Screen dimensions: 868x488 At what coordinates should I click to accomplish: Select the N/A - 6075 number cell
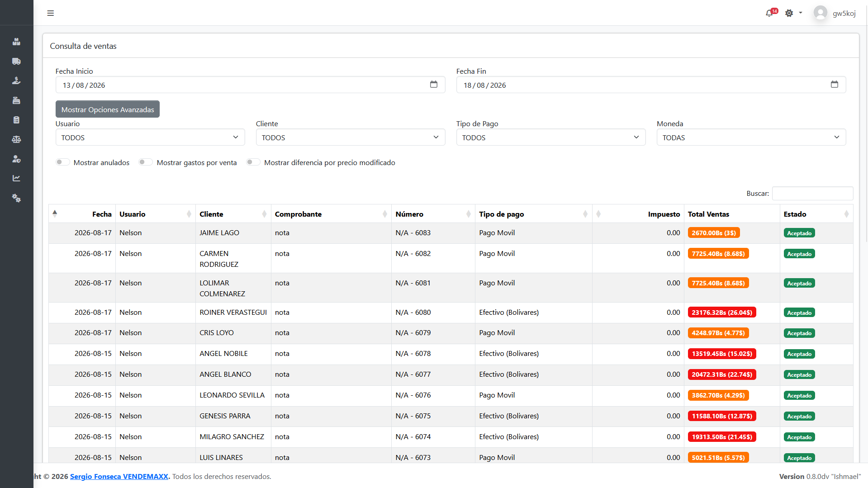click(x=433, y=416)
